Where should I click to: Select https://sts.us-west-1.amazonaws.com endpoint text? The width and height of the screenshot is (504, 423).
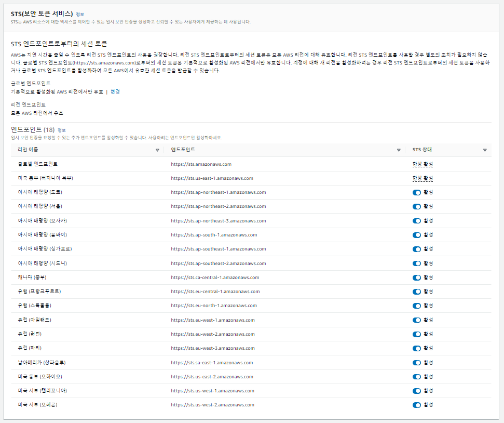click(212, 390)
